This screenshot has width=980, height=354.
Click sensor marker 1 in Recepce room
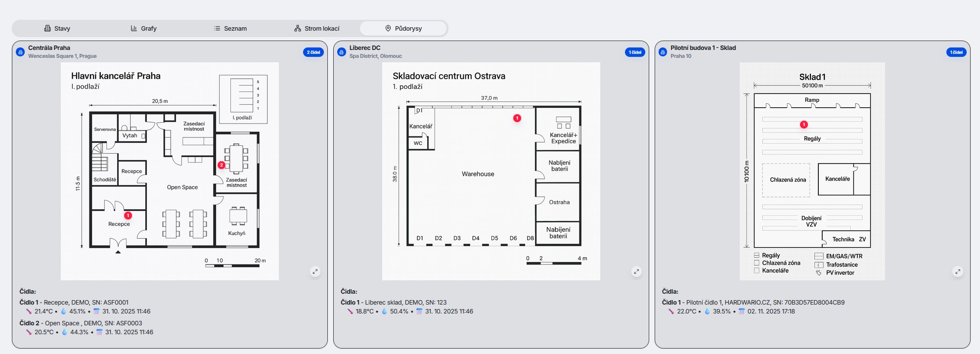pos(128,216)
